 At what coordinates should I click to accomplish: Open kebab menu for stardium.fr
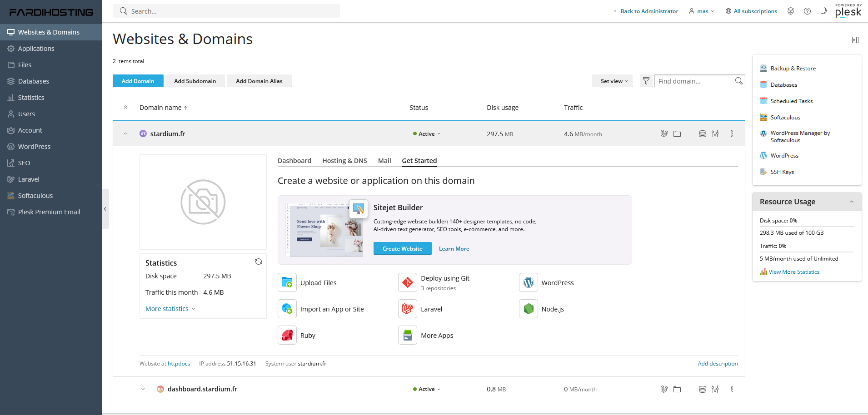coord(732,133)
